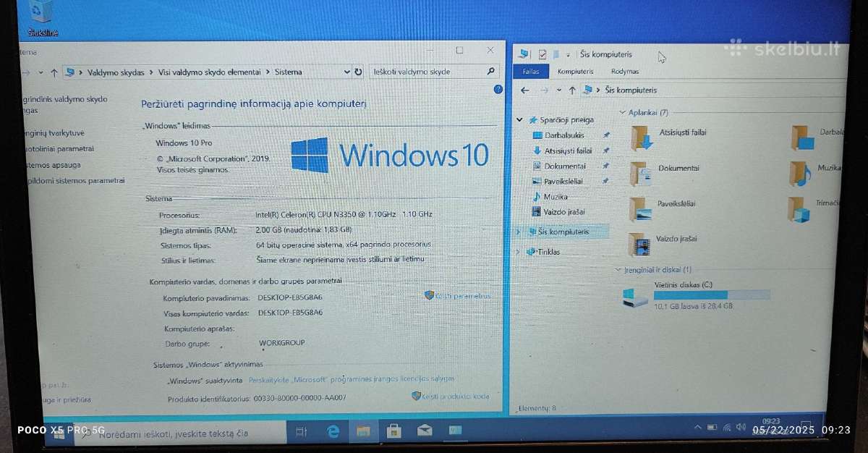Screen dimensions: 868x453
Task: Click Visi valdymo skydo elementai breadcrumb
Action: pyautogui.click(x=210, y=72)
